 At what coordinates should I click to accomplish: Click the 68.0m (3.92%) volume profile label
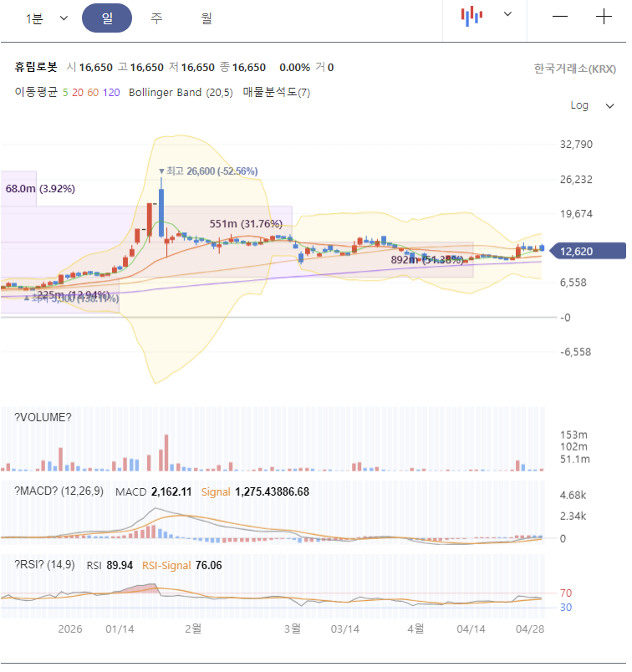[40, 189]
